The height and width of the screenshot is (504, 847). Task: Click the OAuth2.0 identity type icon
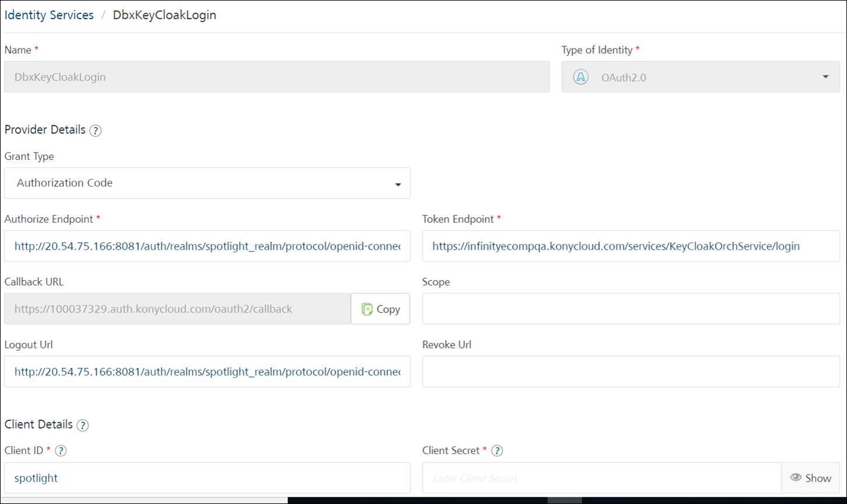(581, 77)
